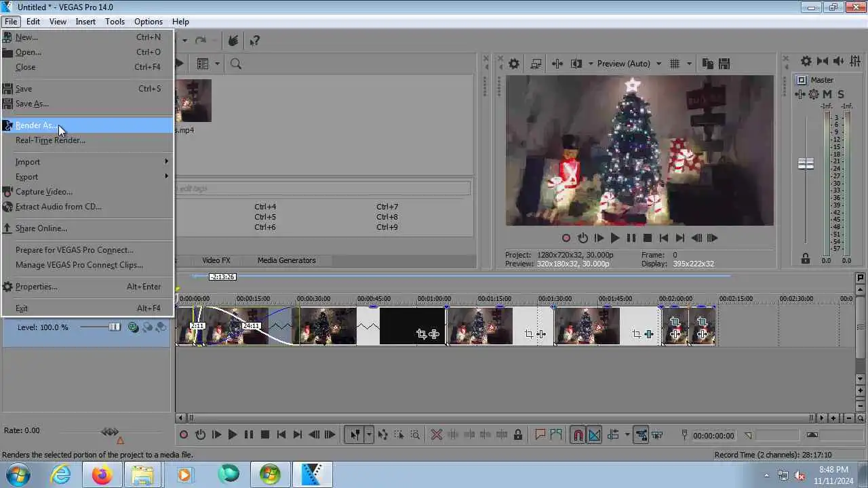The height and width of the screenshot is (488, 868).
Task: Adjust the track Level slider
Action: 115,327
